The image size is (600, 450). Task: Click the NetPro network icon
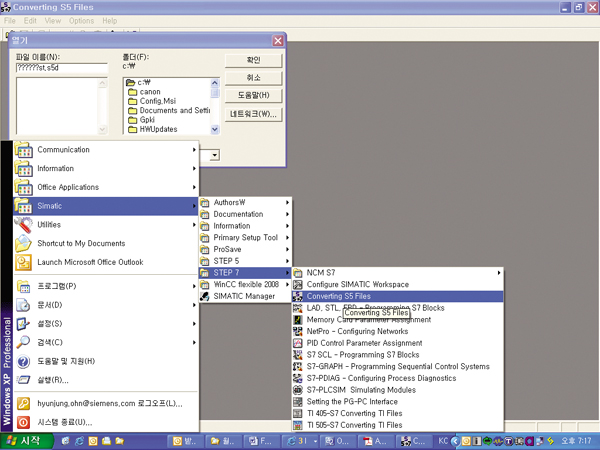click(298, 331)
